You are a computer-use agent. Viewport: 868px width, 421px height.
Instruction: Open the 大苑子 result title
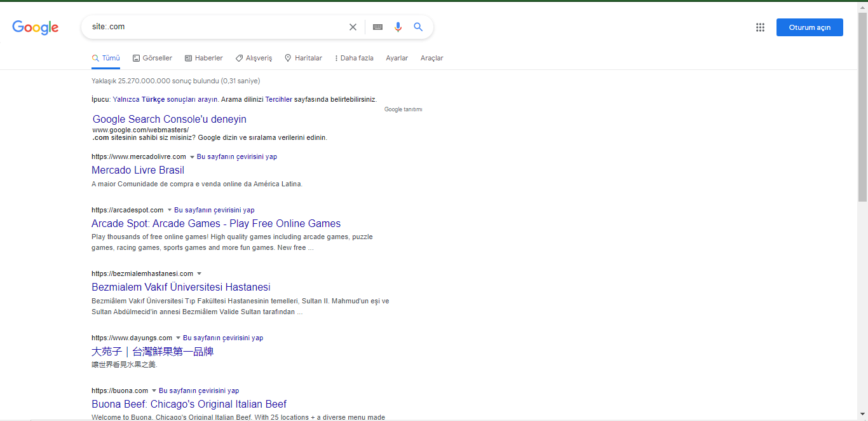point(153,351)
